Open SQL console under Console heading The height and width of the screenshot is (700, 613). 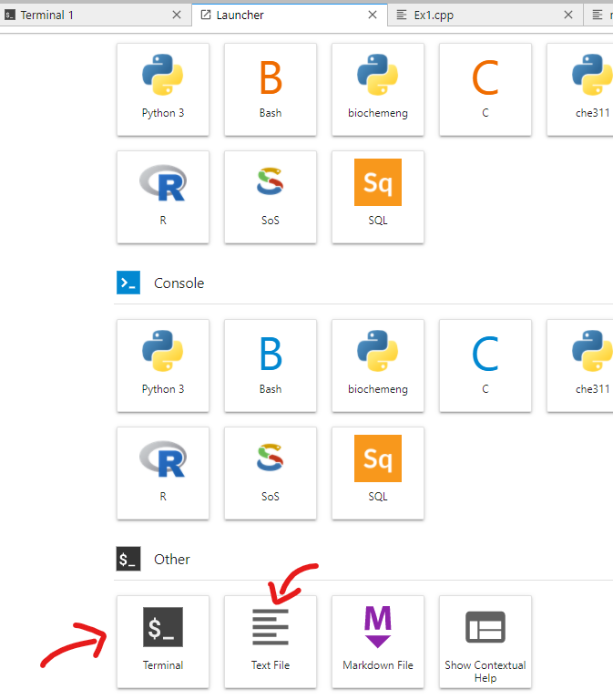pyautogui.click(x=378, y=473)
